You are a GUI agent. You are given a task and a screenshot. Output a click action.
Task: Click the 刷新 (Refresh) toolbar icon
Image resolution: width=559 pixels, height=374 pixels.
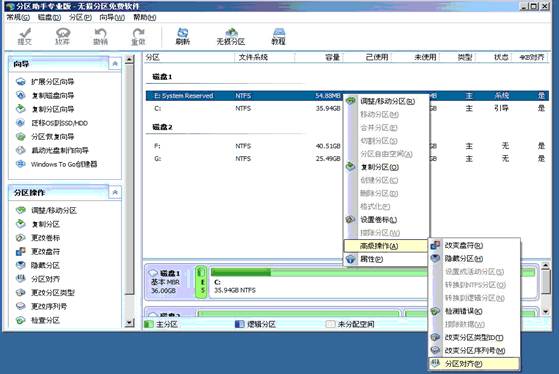pyautogui.click(x=183, y=36)
